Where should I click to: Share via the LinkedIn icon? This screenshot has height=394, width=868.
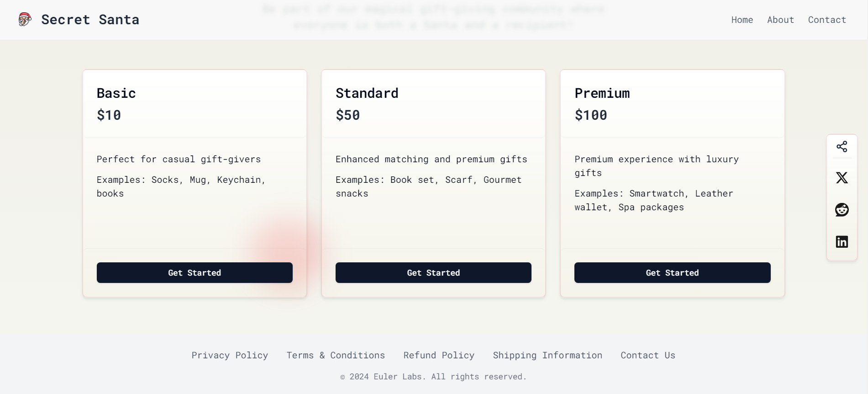[x=842, y=241]
